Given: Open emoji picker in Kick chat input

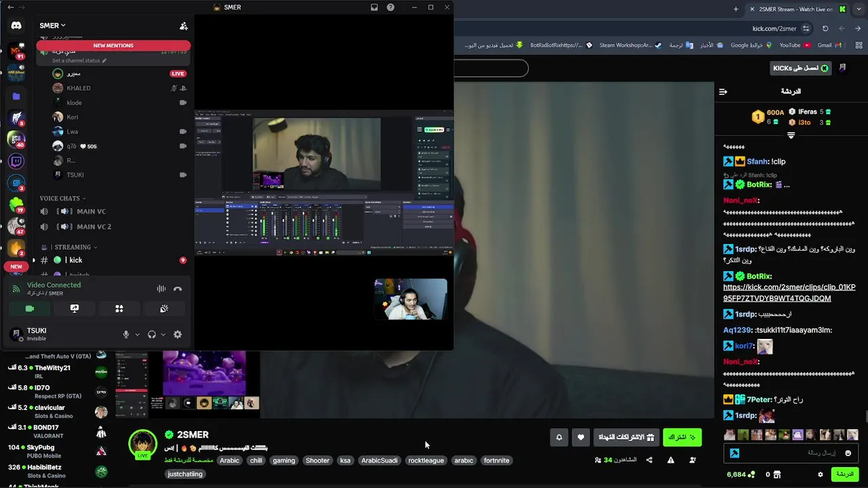Looking at the screenshot, I should (848, 453).
